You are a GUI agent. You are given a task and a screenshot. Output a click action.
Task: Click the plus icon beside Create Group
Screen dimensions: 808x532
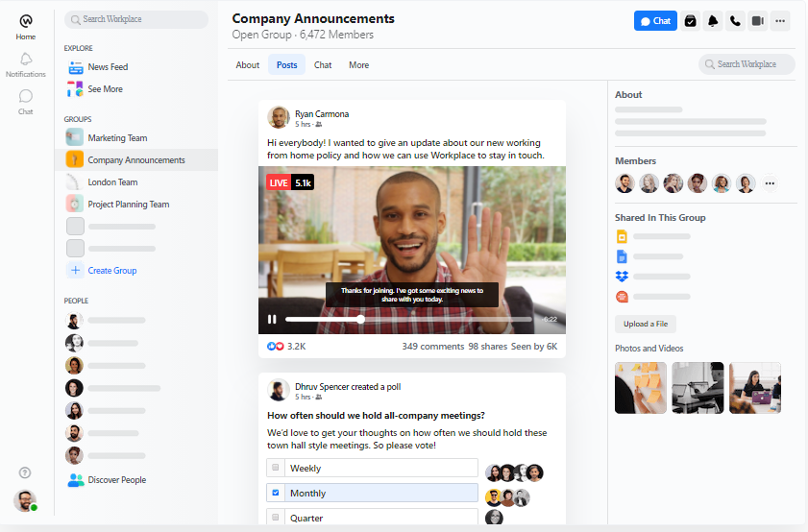tap(75, 271)
